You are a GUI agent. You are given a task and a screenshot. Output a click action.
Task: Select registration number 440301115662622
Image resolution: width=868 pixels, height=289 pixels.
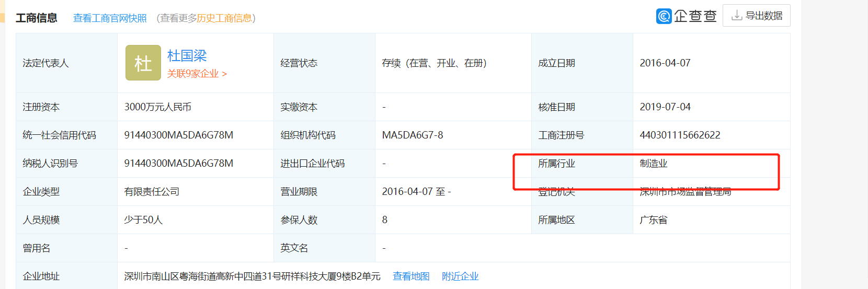680,135
